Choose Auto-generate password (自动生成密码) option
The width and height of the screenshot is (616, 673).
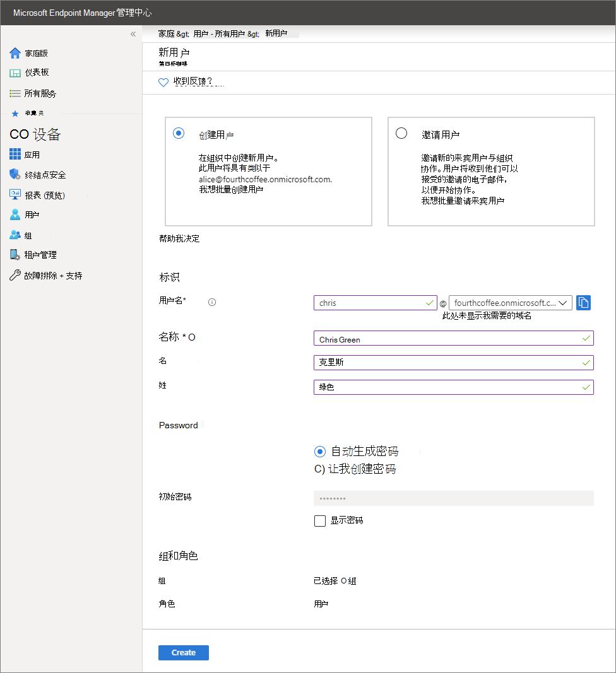coord(319,452)
